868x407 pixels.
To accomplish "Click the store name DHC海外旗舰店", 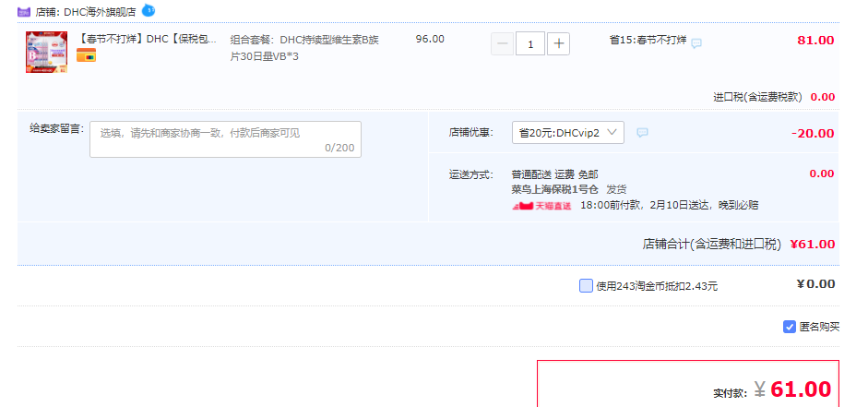I will point(100,12).
